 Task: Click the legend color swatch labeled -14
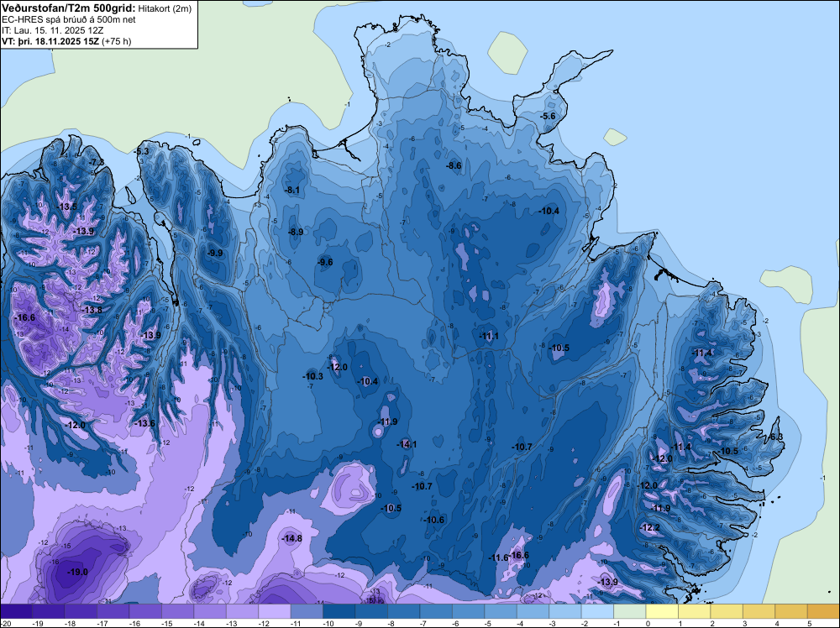tap(210, 611)
